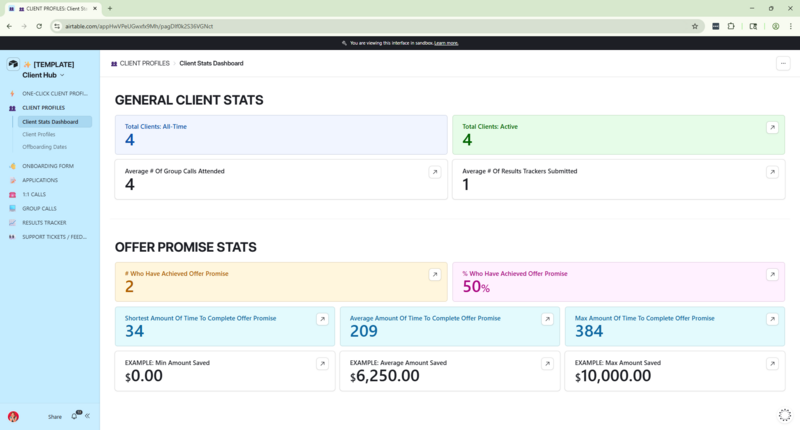
Task: Expand Shortest Amount Of Time card
Action: pos(322,319)
